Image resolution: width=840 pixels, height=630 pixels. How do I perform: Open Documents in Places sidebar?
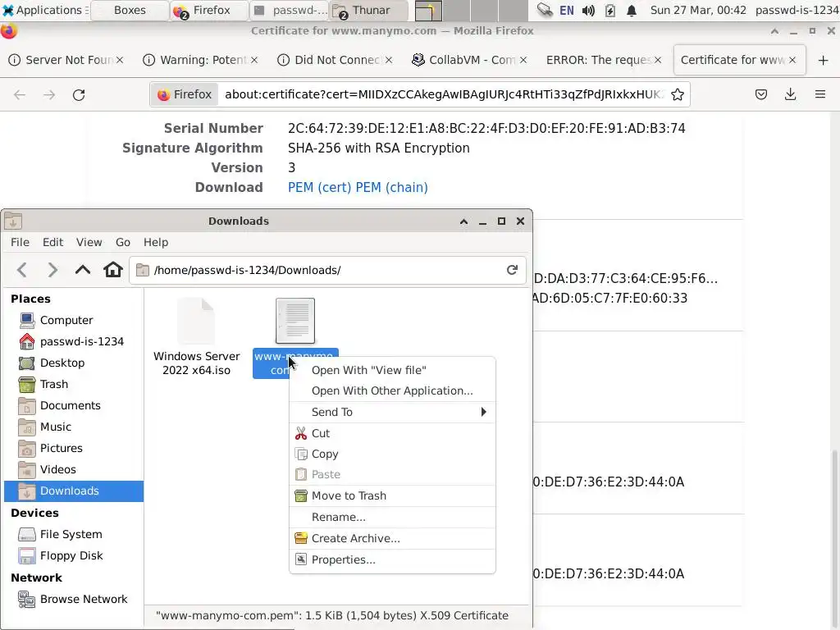pos(73,405)
